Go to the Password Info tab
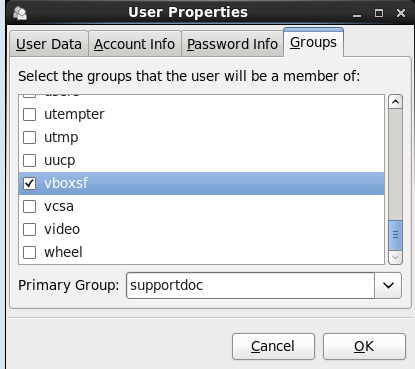The height and width of the screenshot is (369, 415). coord(232,44)
